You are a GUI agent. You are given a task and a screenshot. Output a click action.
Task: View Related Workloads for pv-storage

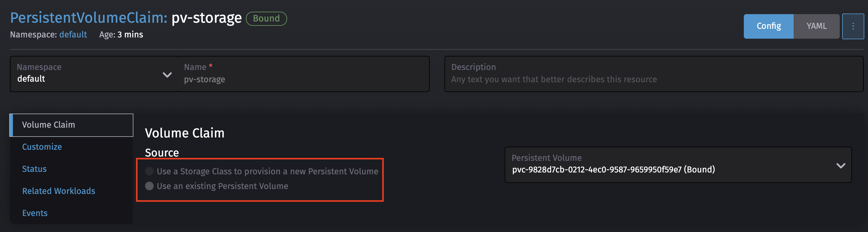[59, 191]
